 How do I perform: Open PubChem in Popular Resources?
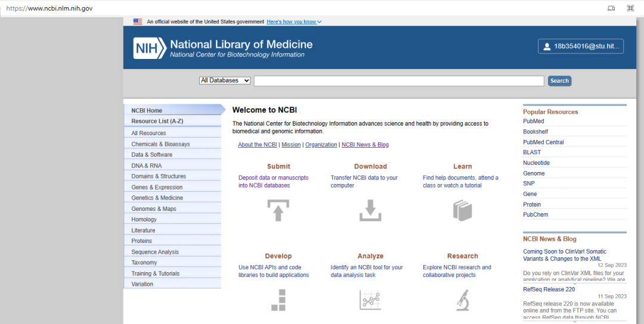tap(535, 214)
